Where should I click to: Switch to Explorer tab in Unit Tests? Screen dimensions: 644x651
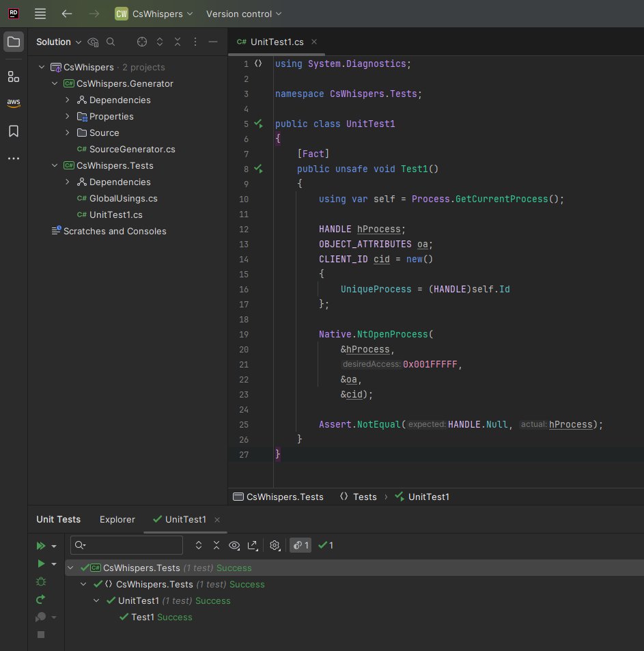point(117,520)
